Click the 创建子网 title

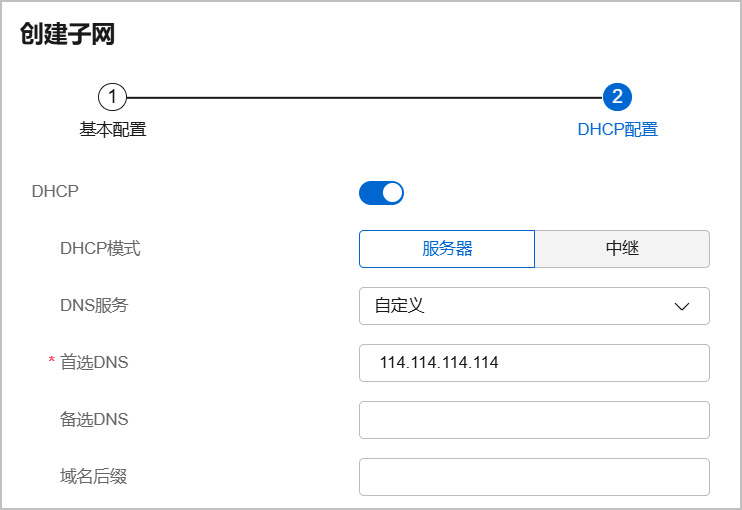click(x=67, y=34)
